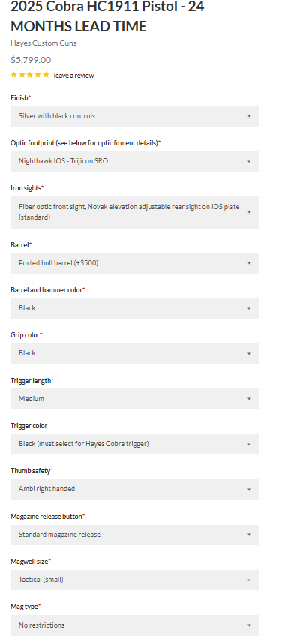Click the third gold rating star
The image size is (285, 644).
[30, 75]
